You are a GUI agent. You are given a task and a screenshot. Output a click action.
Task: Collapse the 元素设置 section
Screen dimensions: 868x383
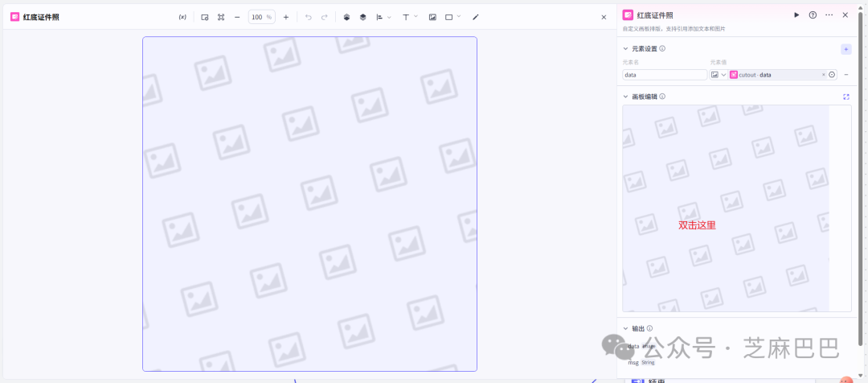point(625,49)
